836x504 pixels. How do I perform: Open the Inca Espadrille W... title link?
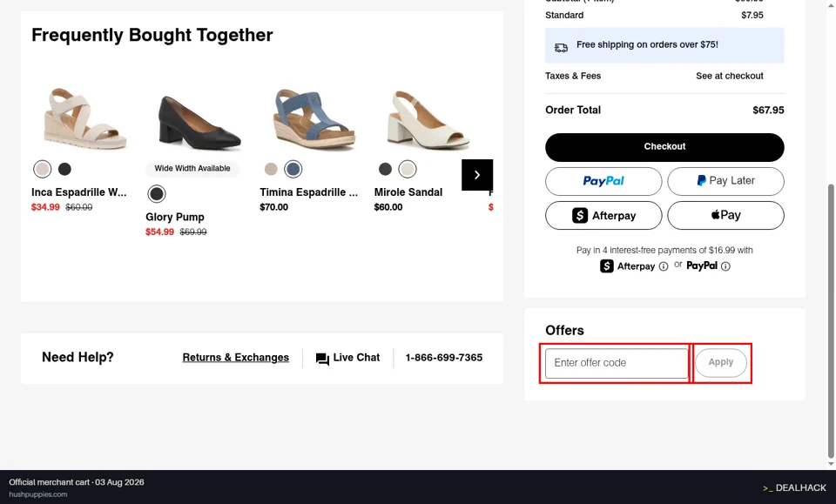click(x=79, y=192)
